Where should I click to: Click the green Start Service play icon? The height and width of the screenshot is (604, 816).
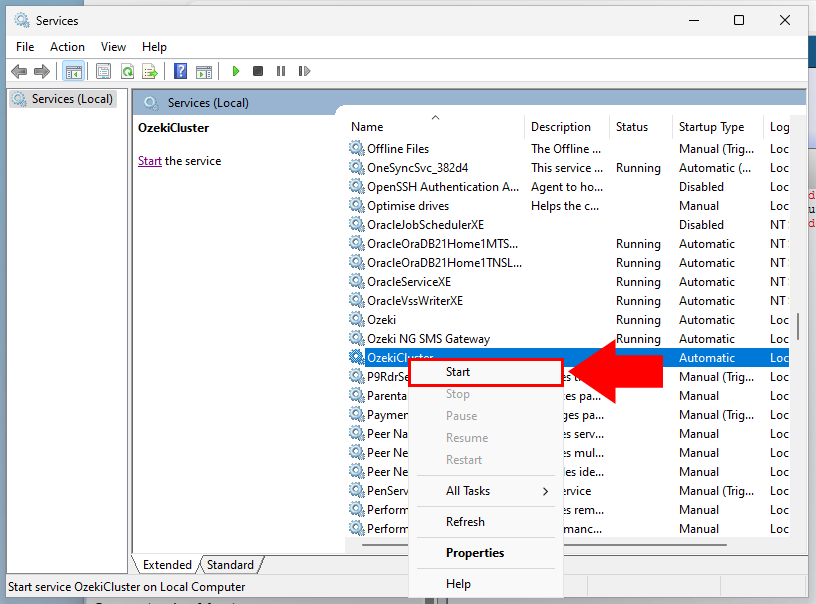(236, 71)
